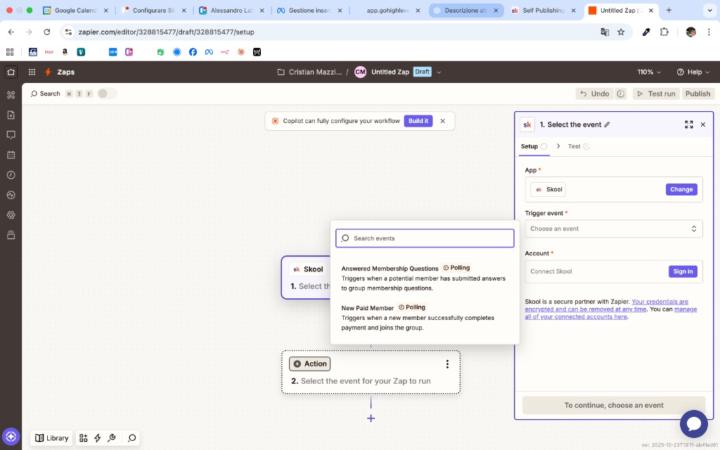
Task: Click the Publish button
Action: coord(698,94)
